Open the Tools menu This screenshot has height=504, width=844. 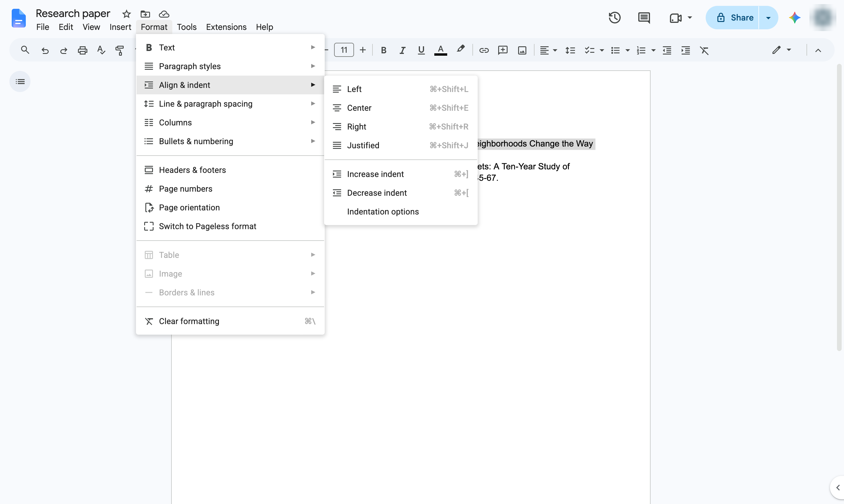(x=186, y=27)
